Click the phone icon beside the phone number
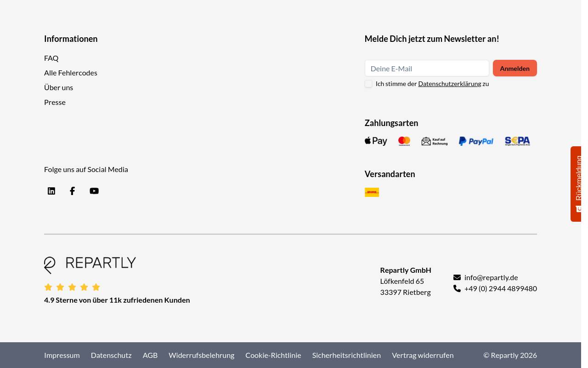 pyautogui.click(x=457, y=288)
